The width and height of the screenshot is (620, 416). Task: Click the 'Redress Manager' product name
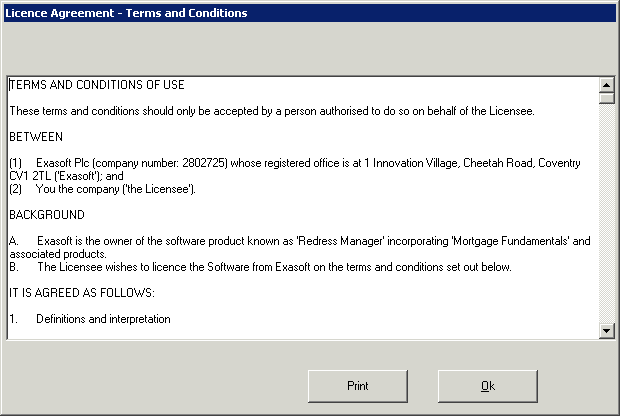point(340,241)
